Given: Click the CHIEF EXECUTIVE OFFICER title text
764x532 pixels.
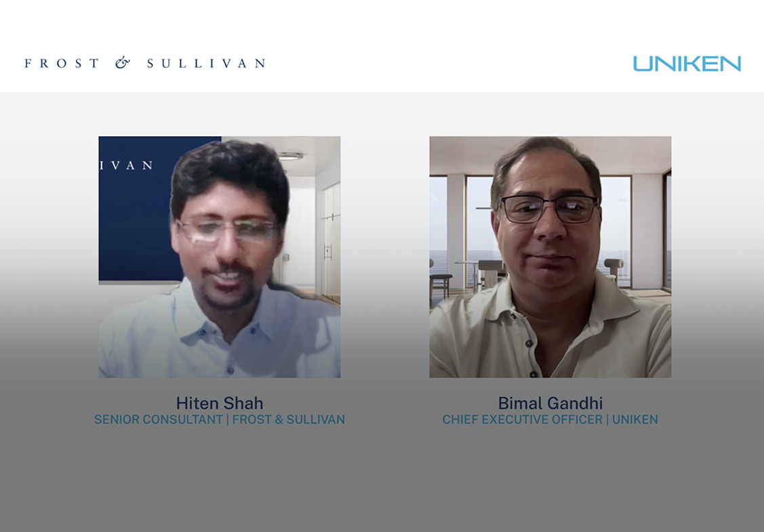Looking at the screenshot, I should point(522,420).
